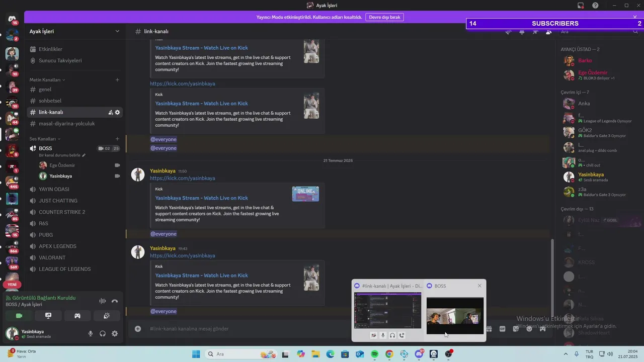Open Yasinbkaya Stream embed title at 19:43
Viewport: 644px width, 362px height.
(201, 276)
